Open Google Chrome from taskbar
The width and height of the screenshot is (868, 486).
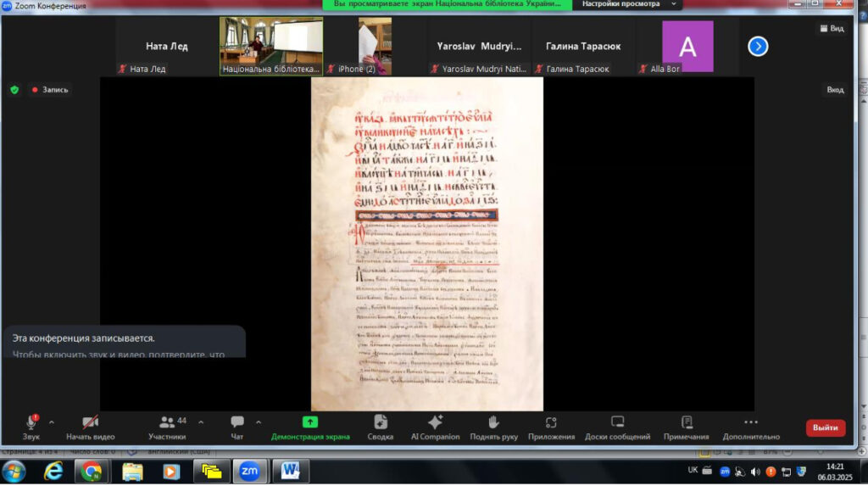[x=92, y=472]
